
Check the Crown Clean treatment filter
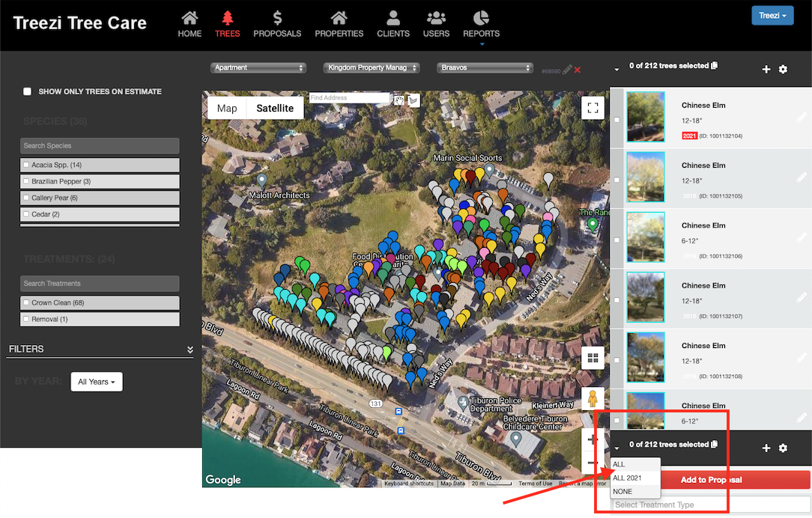[x=27, y=303]
